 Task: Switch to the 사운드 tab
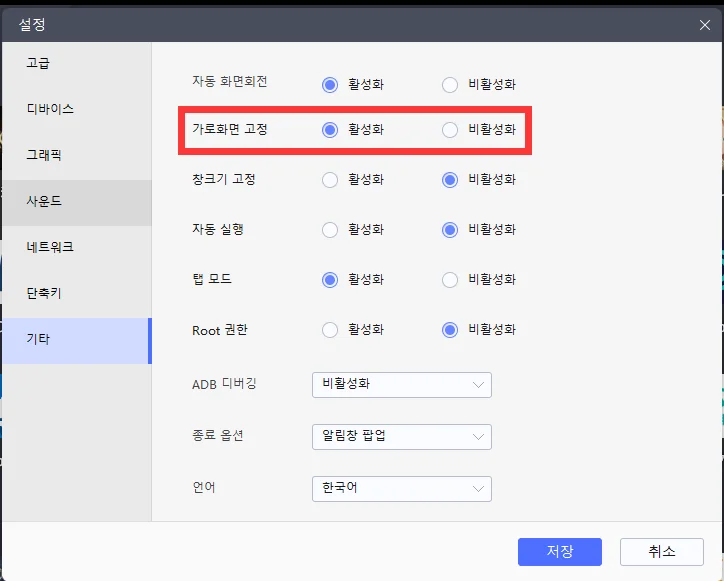[77, 203]
